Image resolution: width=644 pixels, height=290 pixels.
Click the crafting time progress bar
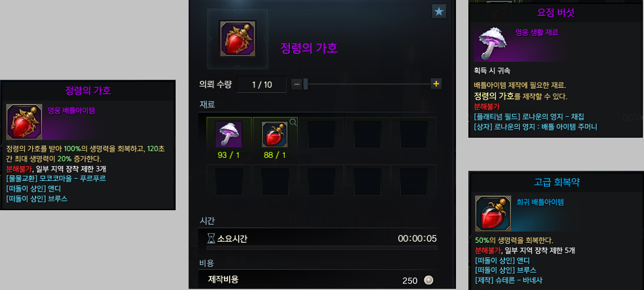click(321, 248)
